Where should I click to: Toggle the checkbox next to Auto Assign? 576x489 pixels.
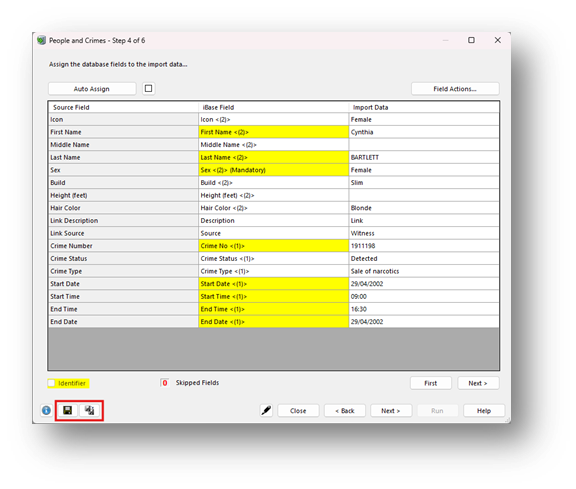148,89
